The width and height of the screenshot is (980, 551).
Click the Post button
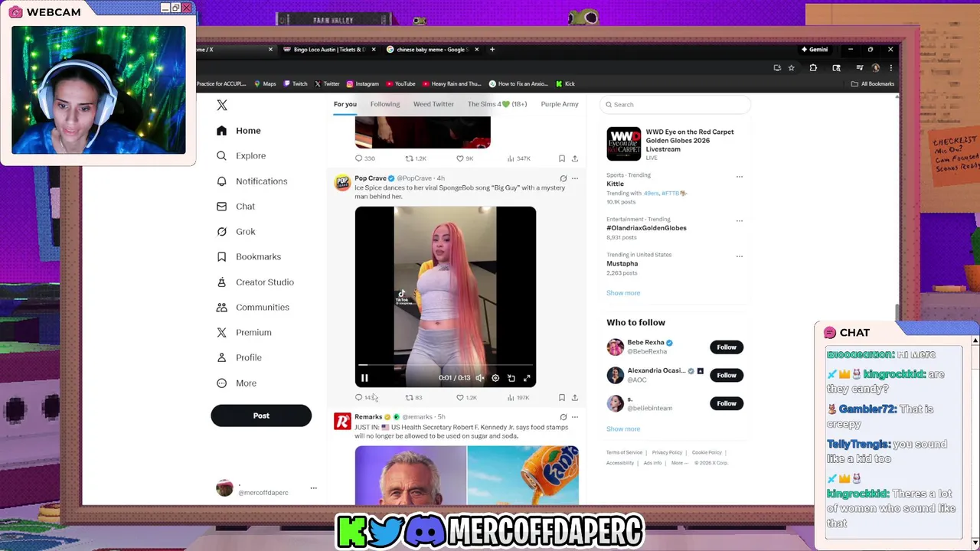coord(261,416)
